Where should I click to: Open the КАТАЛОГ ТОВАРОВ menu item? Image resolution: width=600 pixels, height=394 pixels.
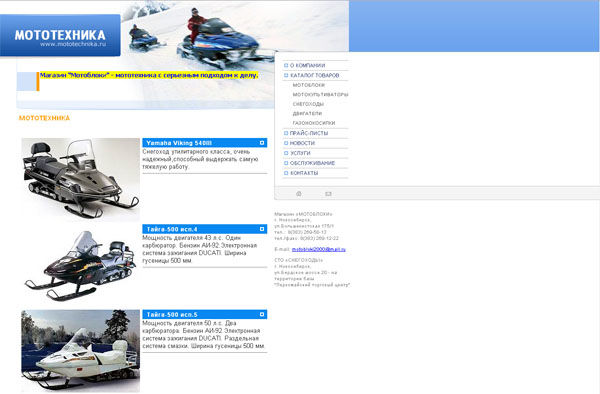[315, 75]
